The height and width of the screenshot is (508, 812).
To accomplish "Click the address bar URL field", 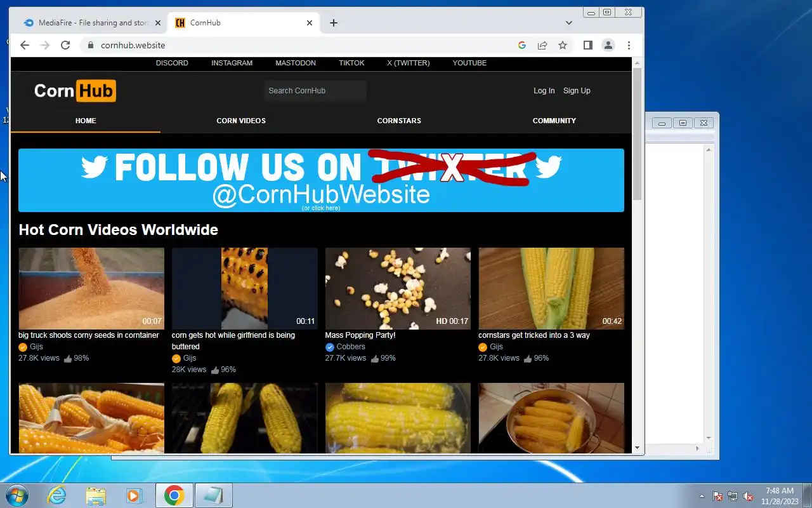I will tap(304, 45).
